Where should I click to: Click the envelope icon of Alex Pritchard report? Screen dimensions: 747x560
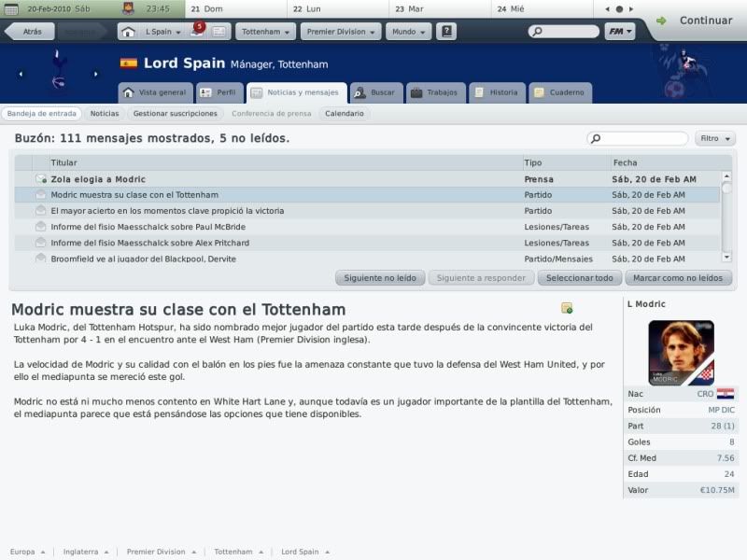[41, 243]
